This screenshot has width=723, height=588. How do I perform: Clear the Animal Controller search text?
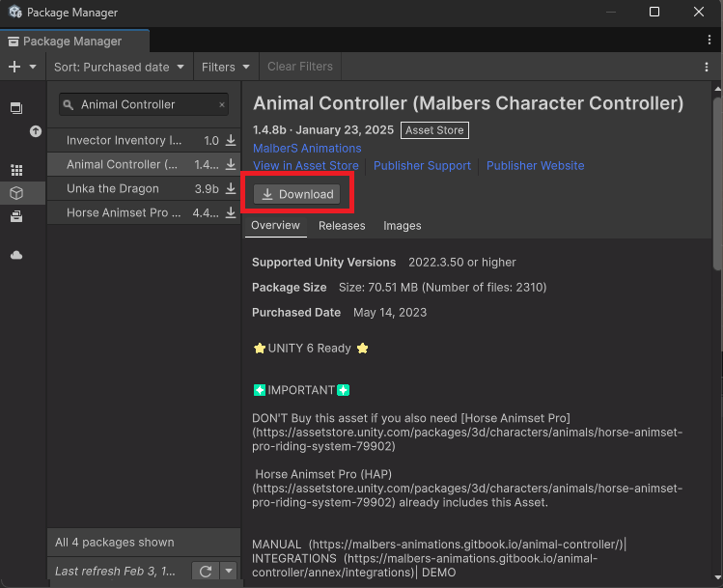pyautogui.click(x=222, y=104)
